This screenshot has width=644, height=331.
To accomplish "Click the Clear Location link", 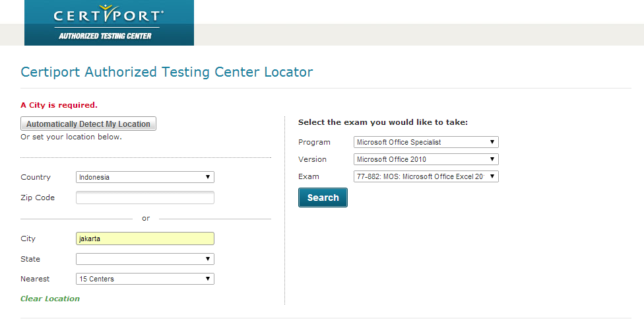I will 50,299.
